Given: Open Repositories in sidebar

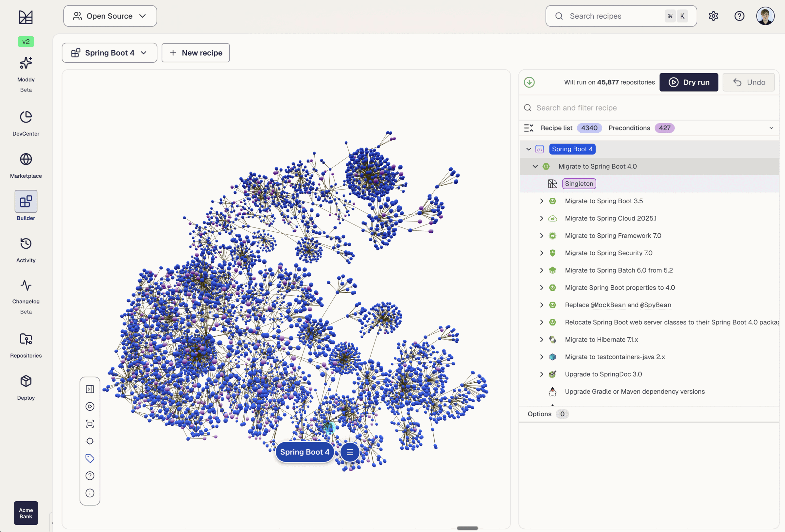Looking at the screenshot, I should click(x=26, y=345).
